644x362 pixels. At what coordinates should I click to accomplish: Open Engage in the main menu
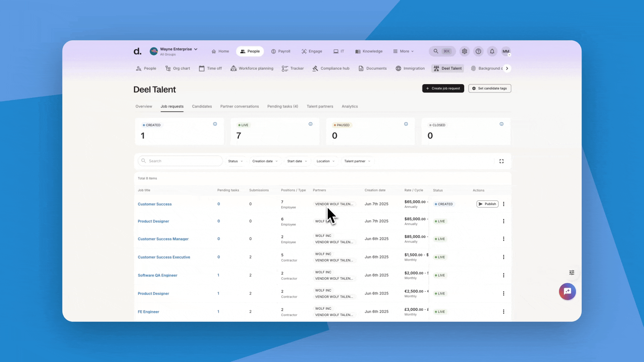pyautogui.click(x=312, y=51)
